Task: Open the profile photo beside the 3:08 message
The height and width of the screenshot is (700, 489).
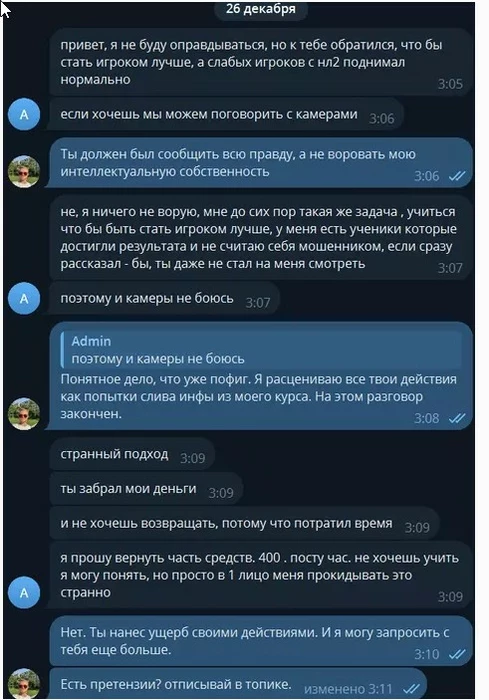Action: [x=24, y=414]
